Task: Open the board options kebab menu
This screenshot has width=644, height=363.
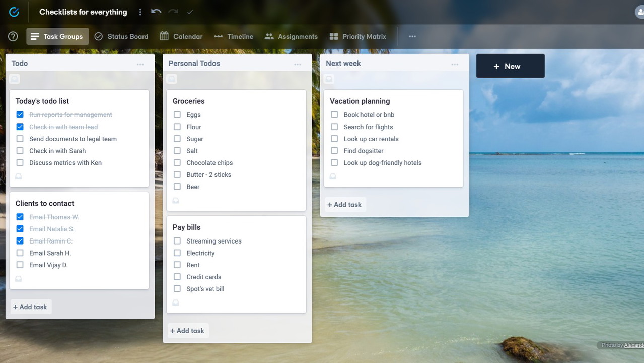Action: coord(140,12)
